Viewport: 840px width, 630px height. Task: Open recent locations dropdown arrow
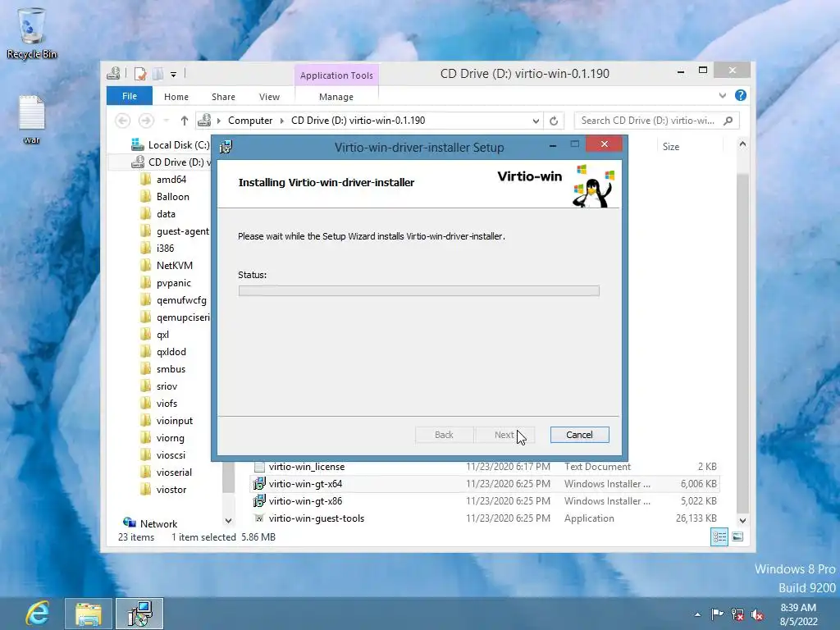pos(166,121)
